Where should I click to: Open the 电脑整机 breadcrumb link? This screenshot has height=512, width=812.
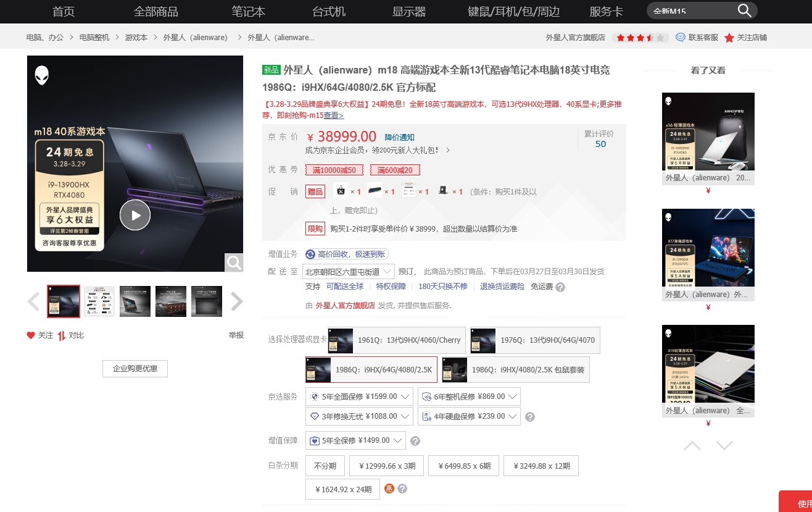pos(94,38)
